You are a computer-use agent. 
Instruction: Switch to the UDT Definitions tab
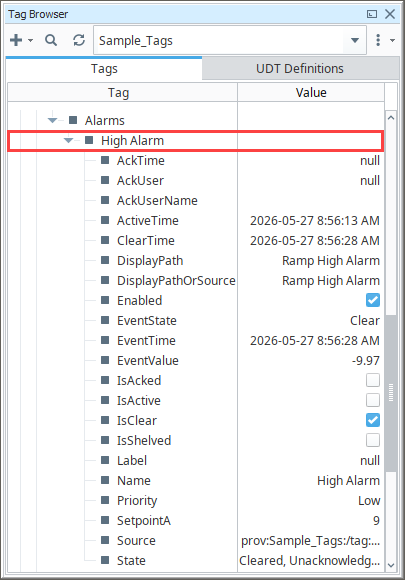(x=300, y=69)
